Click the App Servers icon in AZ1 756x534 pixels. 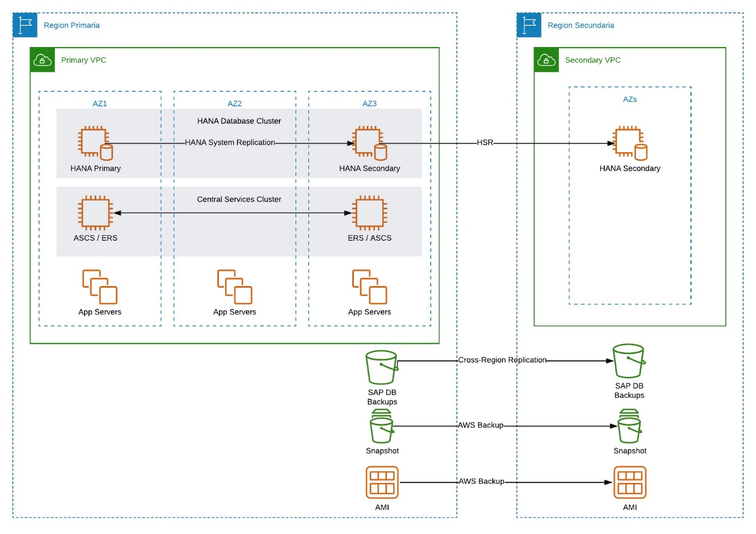pyautogui.click(x=100, y=287)
